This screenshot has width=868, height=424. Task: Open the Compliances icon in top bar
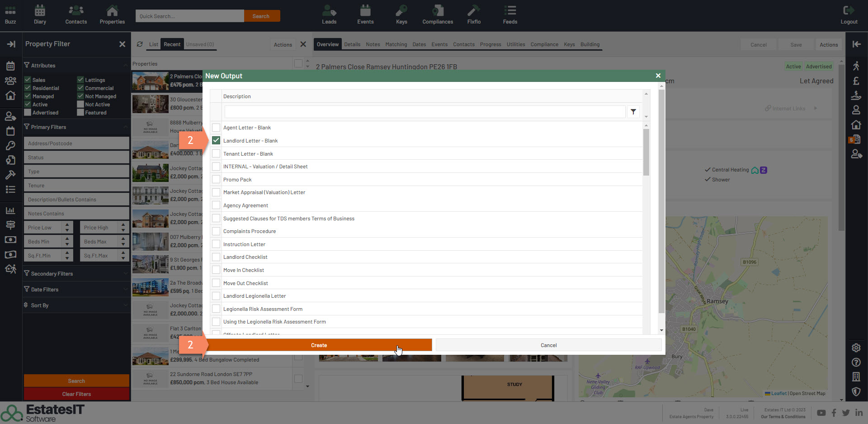pos(437,14)
